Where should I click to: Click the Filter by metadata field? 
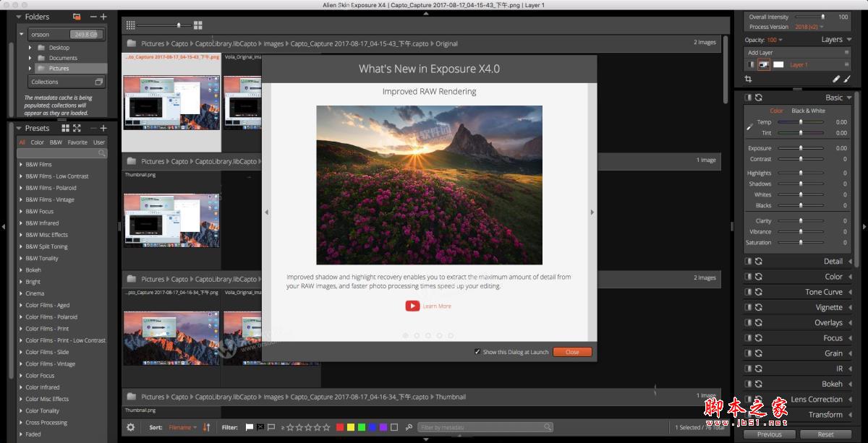pos(485,427)
